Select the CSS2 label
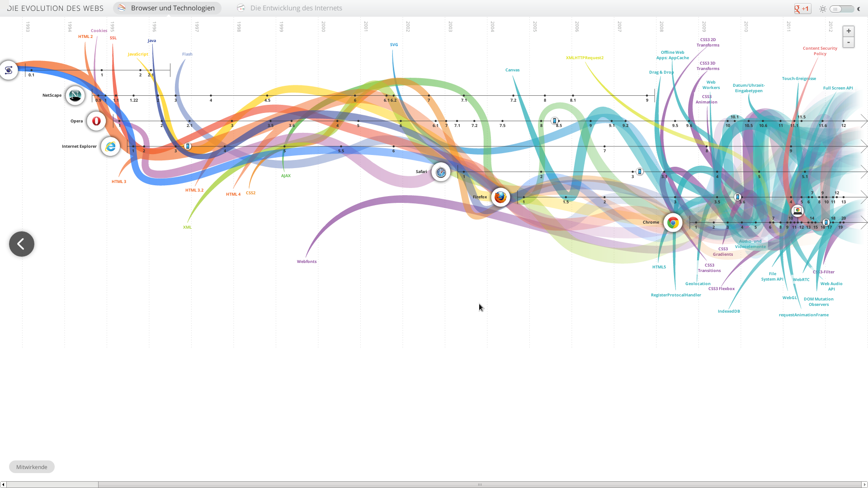868x488 pixels. point(250,193)
